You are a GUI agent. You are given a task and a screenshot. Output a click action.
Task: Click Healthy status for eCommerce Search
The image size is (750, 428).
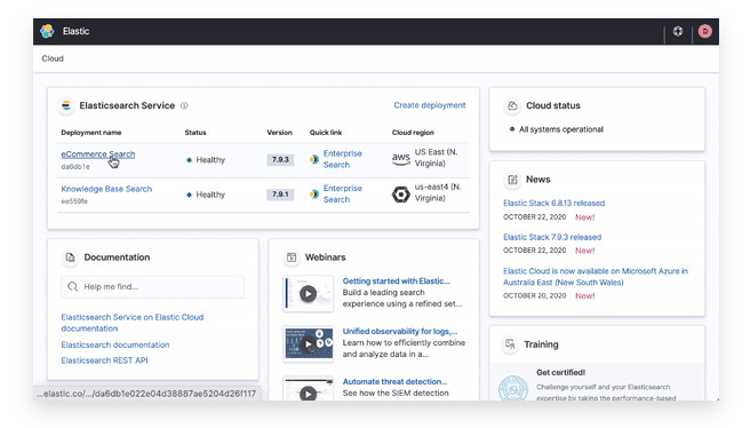205,160
